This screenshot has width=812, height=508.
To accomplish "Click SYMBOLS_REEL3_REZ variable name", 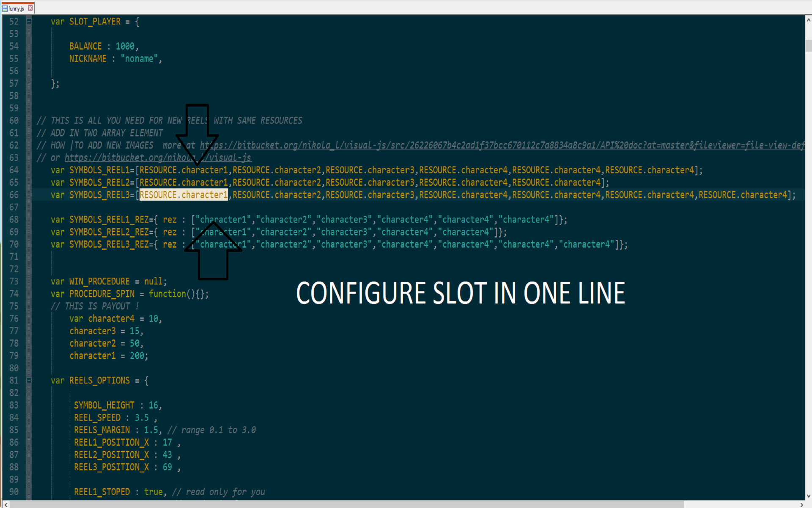I will coord(109,244).
